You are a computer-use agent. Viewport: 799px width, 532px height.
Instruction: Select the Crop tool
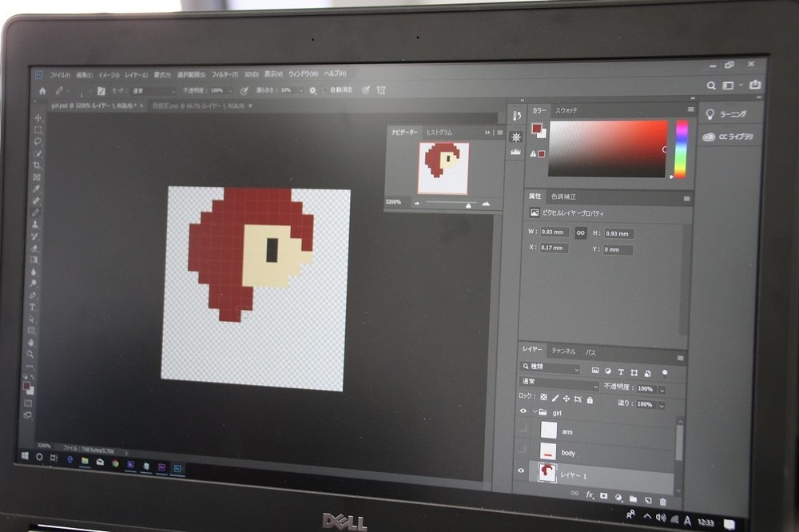pyautogui.click(x=37, y=165)
